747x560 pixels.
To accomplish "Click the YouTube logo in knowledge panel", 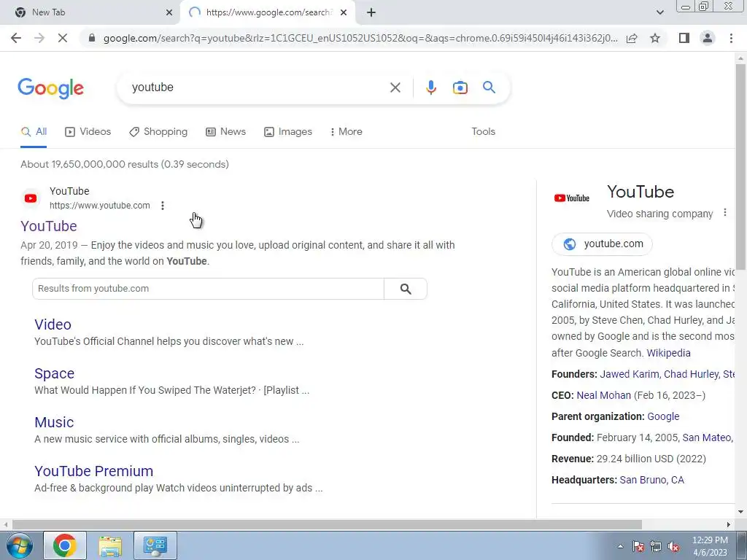I will (572, 198).
